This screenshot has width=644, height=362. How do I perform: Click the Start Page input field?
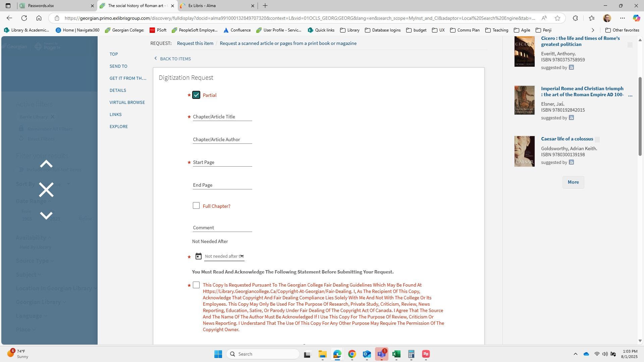222,162
